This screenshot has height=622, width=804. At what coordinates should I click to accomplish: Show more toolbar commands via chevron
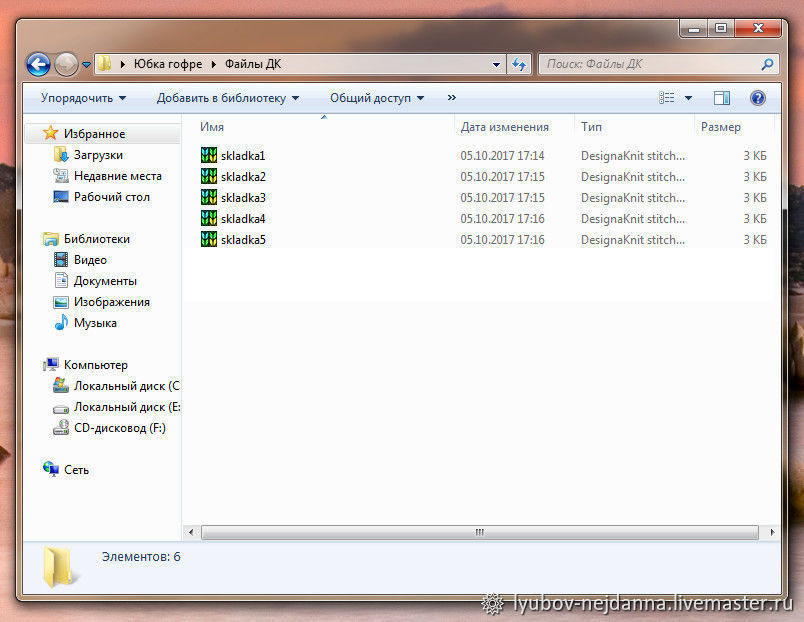pos(452,97)
